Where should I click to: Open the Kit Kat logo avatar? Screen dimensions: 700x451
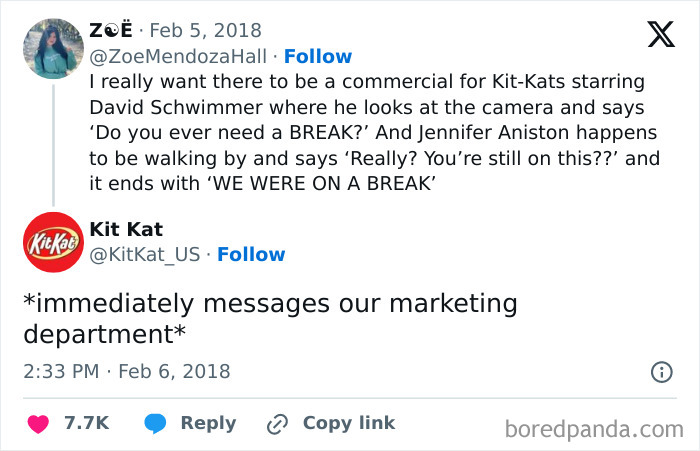[52, 243]
